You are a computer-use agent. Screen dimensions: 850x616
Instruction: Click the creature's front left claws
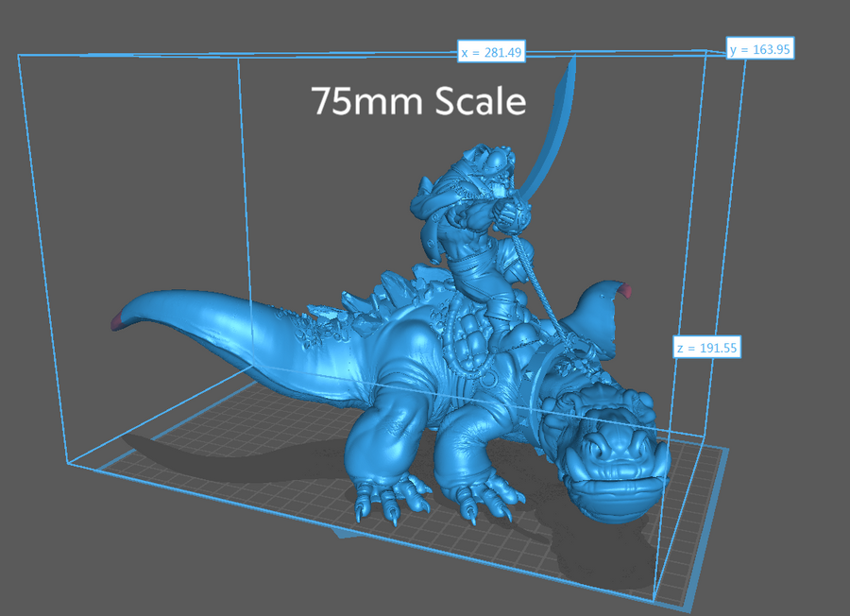(x=387, y=496)
